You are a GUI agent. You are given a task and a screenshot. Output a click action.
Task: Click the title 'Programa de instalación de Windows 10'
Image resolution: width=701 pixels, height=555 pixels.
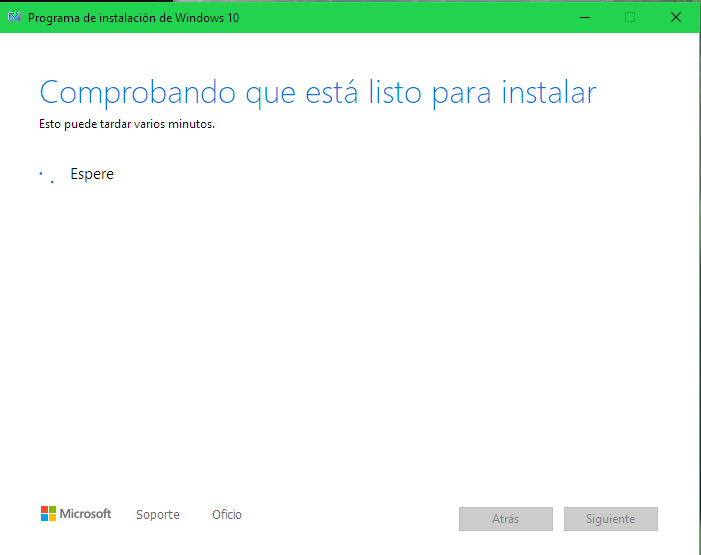[x=133, y=18]
